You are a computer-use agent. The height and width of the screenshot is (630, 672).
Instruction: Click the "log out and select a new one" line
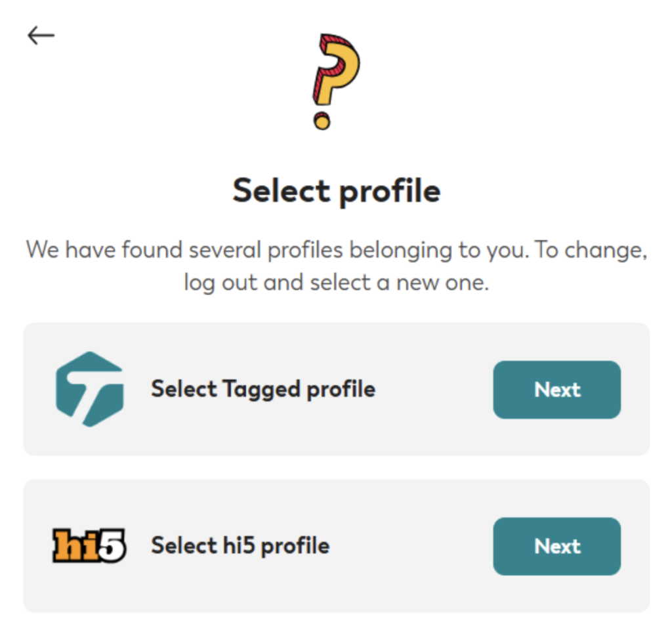tap(336, 283)
